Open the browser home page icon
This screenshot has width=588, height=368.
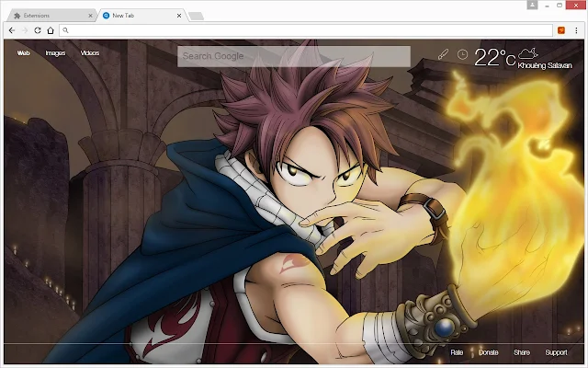pos(51,30)
